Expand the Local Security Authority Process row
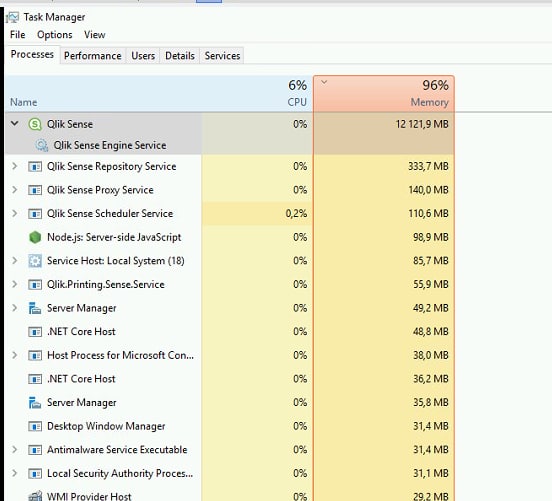 click(14, 473)
